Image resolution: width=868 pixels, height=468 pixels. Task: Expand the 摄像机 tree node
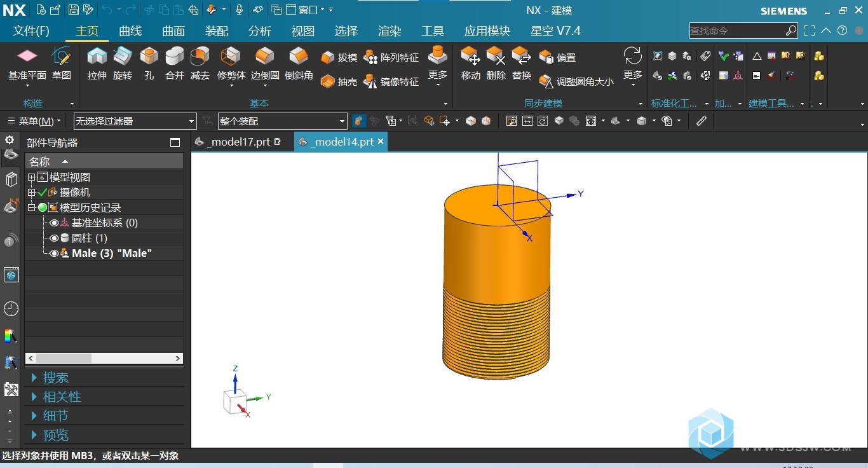click(x=31, y=192)
